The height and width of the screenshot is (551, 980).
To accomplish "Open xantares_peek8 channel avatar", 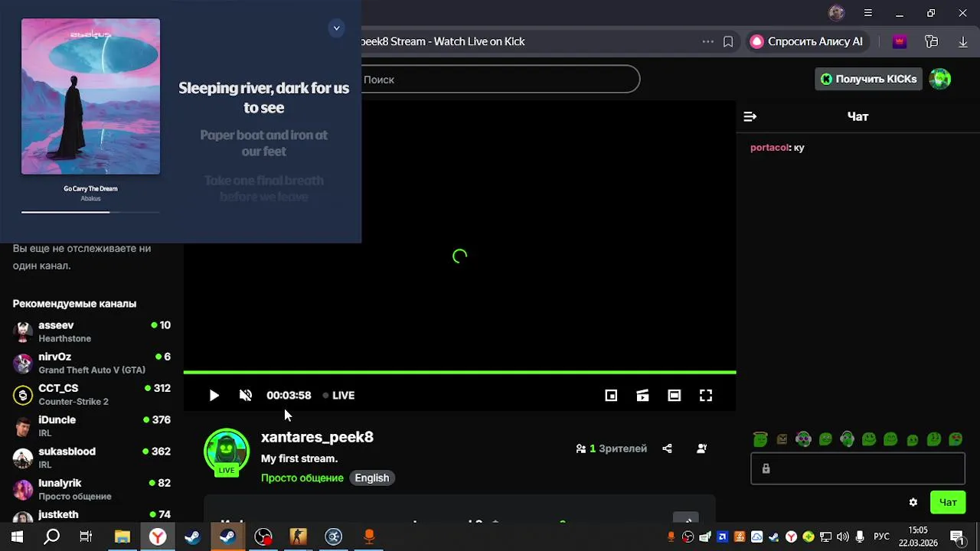I will pos(227,452).
